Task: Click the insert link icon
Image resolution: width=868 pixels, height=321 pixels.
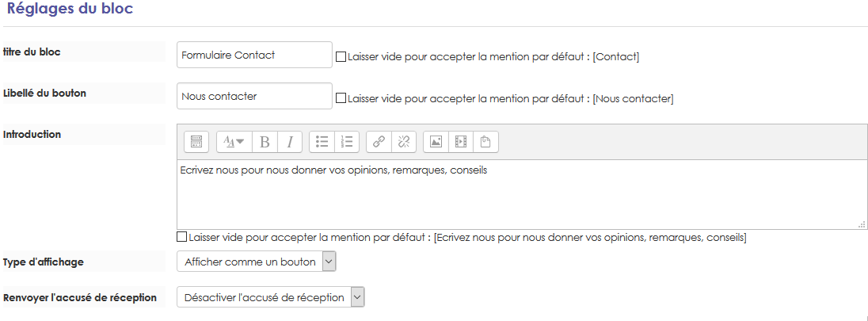Action: 379,142
